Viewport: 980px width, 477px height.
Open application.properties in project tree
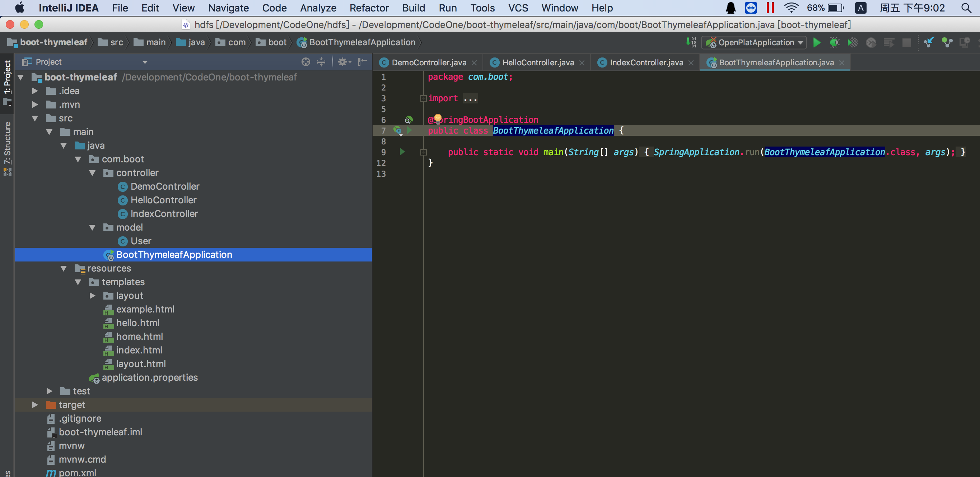pos(149,377)
